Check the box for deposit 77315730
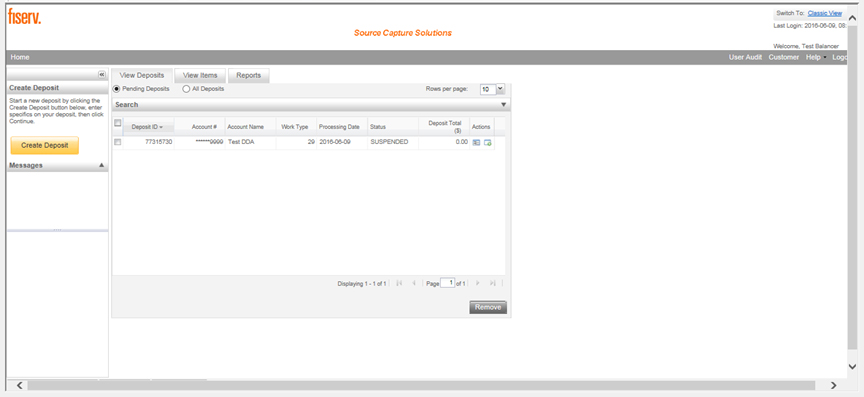The width and height of the screenshot is (864, 397). [117, 142]
